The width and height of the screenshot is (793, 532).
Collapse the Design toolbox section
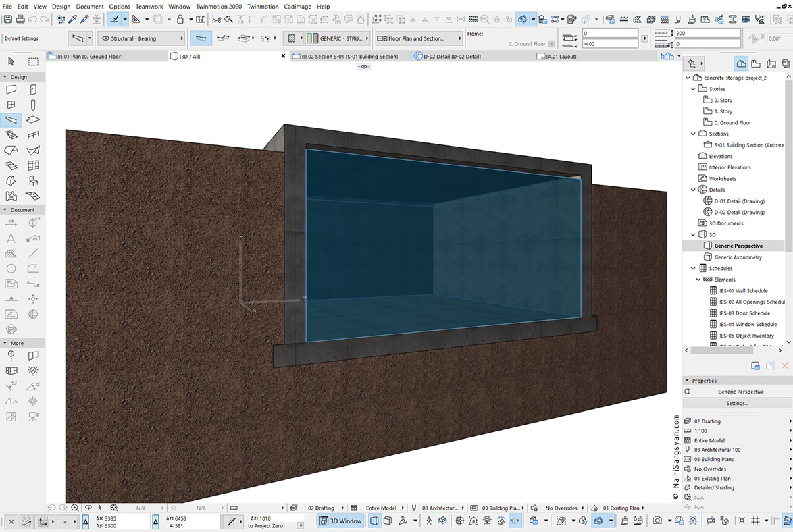coord(5,77)
